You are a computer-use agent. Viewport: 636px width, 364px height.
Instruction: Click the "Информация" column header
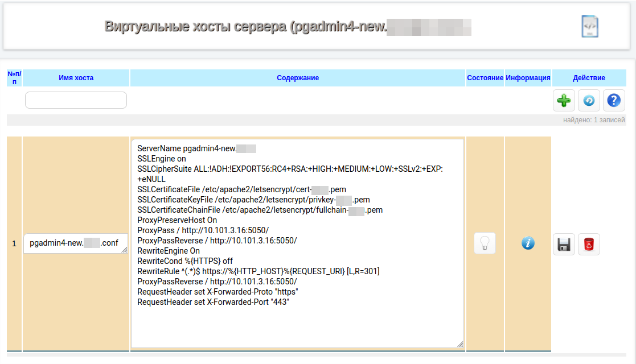pyautogui.click(x=528, y=78)
